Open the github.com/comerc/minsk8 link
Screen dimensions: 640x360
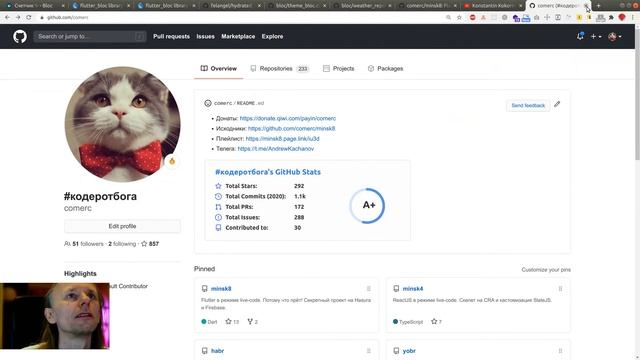(291, 129)
